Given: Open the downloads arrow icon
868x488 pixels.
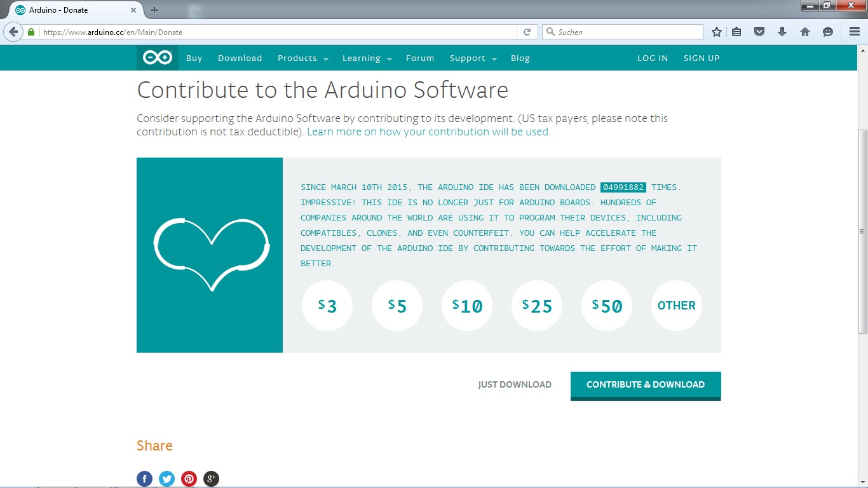Looking at the screenshot, I should 782,32.
